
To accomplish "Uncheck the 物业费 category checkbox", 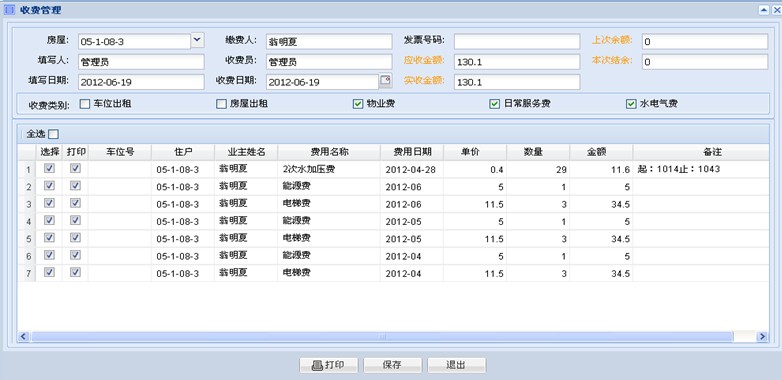I will [358, 104].
